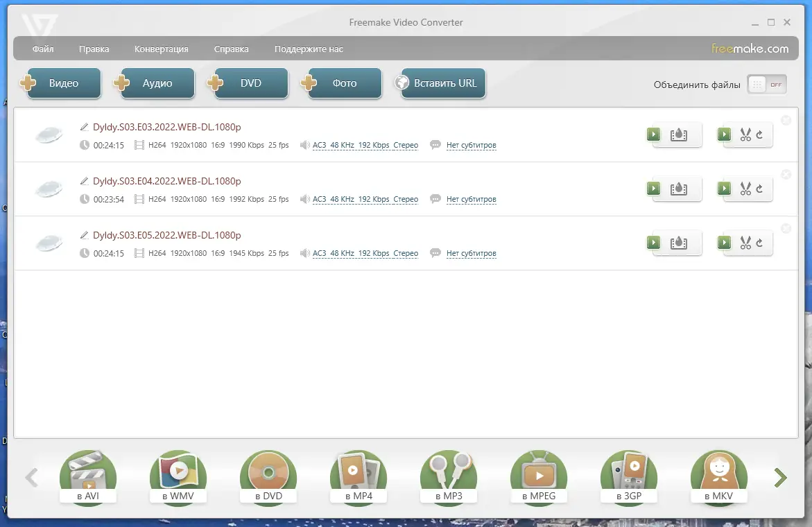Screen dimensions: 812x527
Task: Select the MP4 output format
Action: [359, 477]
